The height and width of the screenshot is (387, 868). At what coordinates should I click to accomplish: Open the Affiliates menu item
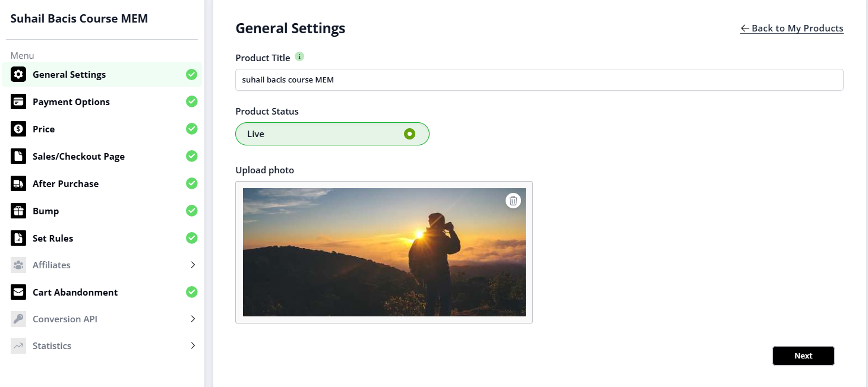[102, 265]
